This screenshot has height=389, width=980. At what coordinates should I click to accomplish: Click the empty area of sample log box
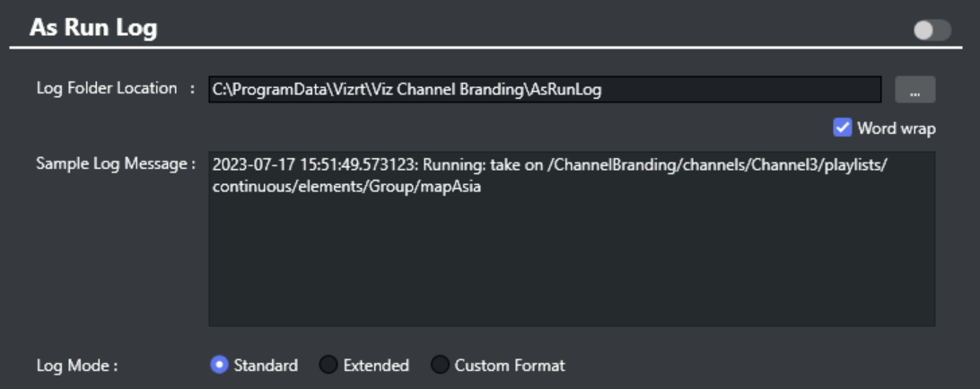point(571,270)
